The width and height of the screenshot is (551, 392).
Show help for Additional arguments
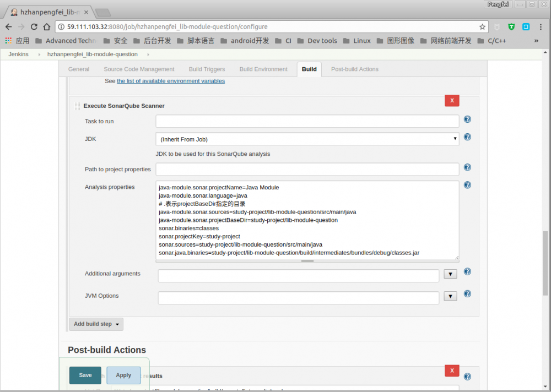pos(467,271)
